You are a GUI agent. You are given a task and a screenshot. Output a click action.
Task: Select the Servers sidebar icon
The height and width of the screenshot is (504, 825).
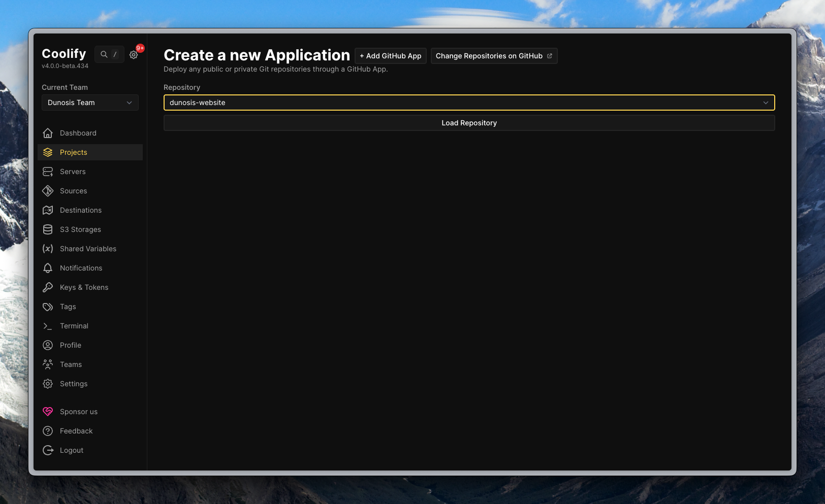(x=48, y=172)
